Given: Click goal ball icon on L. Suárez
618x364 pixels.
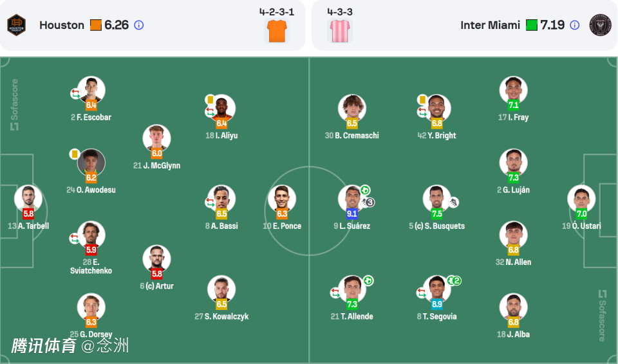Looking at the screenshot, I should [365, 190].
